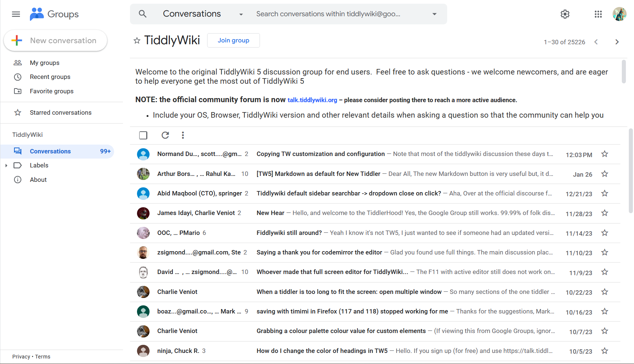634x364 pixels.
Task: Click boaz's green avatar
Action: click(x=143, y=312)
